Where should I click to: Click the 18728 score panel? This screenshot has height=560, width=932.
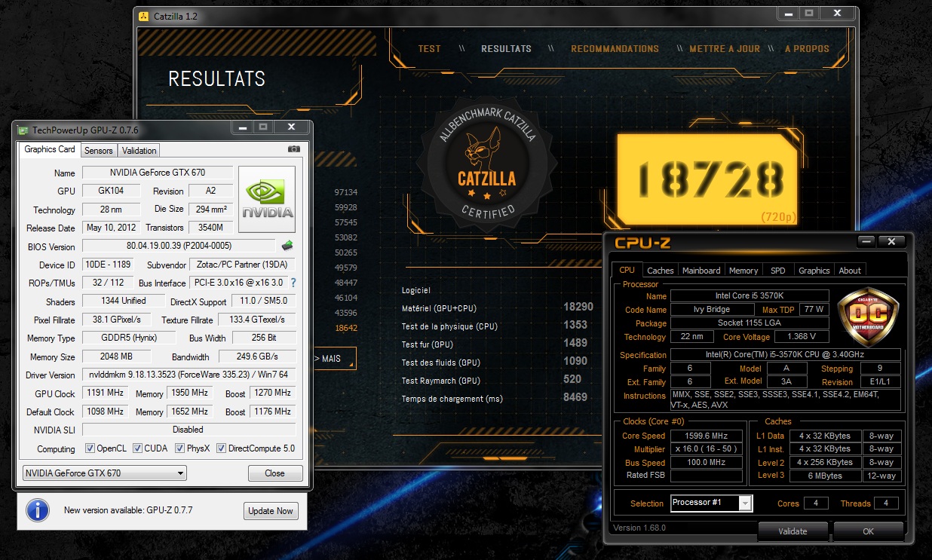coord(709,178)
